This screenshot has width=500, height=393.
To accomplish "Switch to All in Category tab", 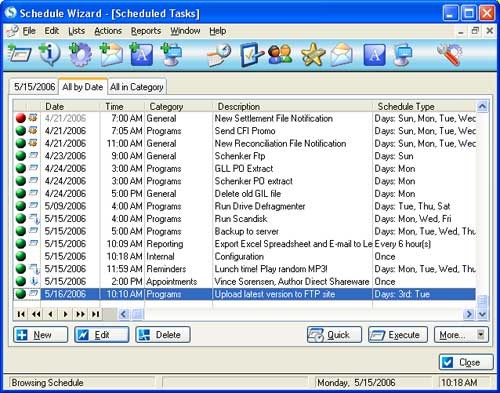I will 137,87.
